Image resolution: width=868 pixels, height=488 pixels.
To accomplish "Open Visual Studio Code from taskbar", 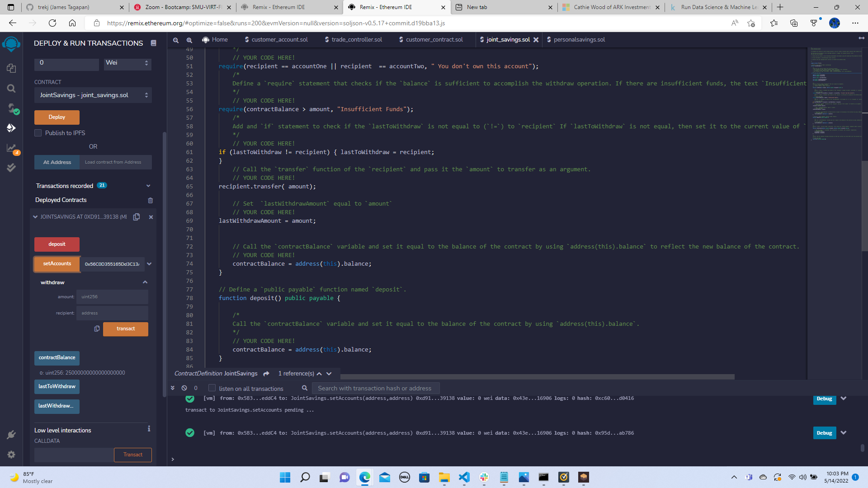I will tap(464, 477).
